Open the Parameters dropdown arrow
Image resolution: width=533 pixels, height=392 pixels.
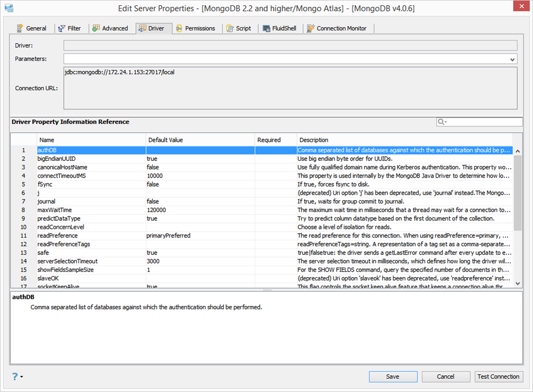pos(512,59)
